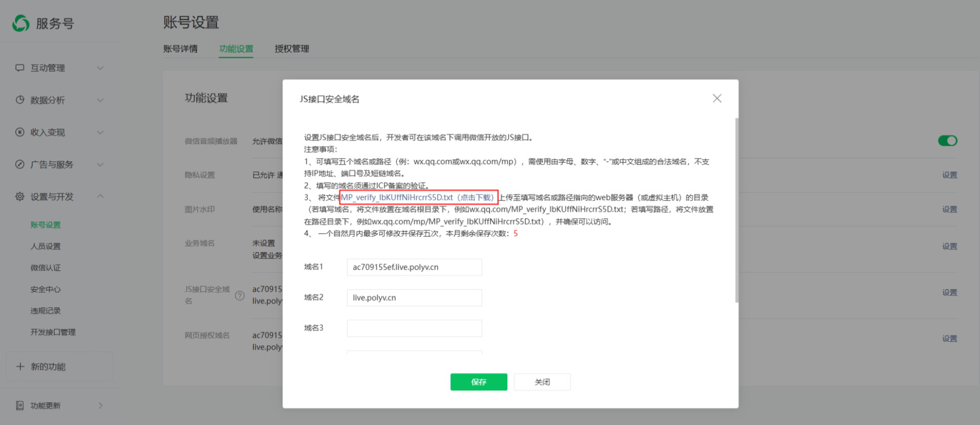
Task: Switch to the 授权管理 tab
Action: pos(292,49)
